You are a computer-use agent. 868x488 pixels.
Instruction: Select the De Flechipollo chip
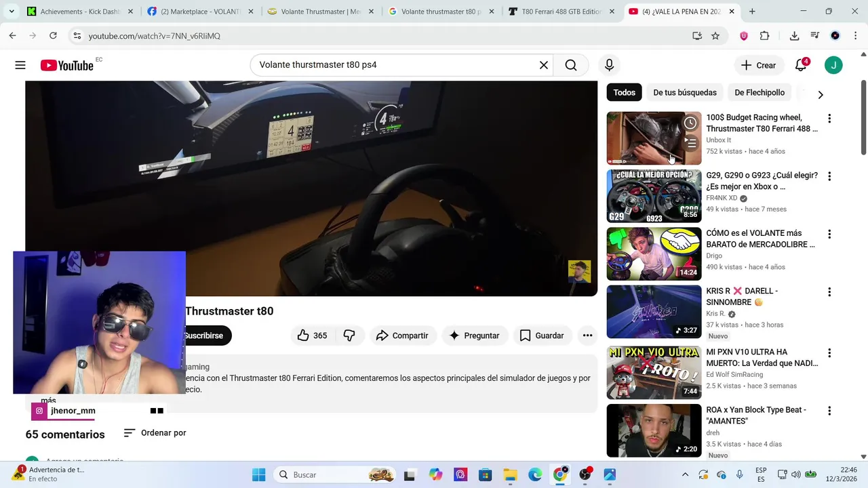(x=759, y=92)
